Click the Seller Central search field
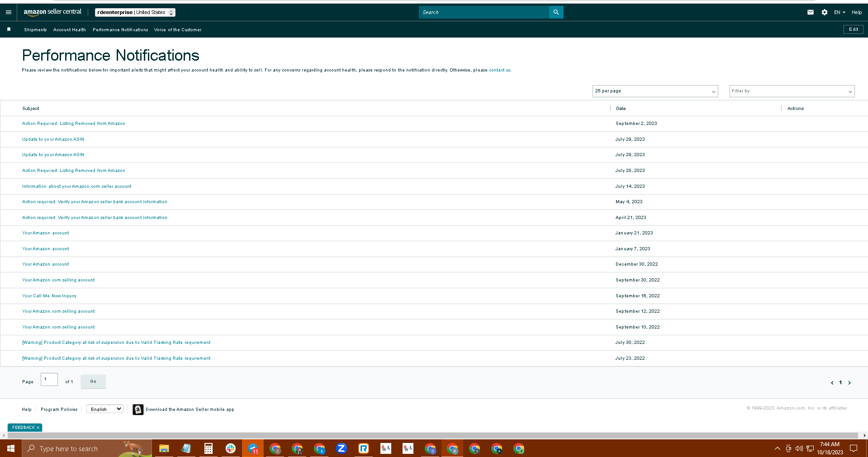Image resolution: width=868 pixels, height=457 pixels. tap(484, 12)
